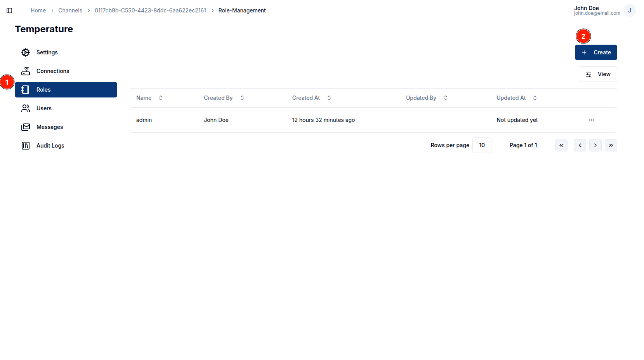This screenshot has height=360, width=644.
Task: Click the Role-Management breadcrumb
Action: point(242,10)
